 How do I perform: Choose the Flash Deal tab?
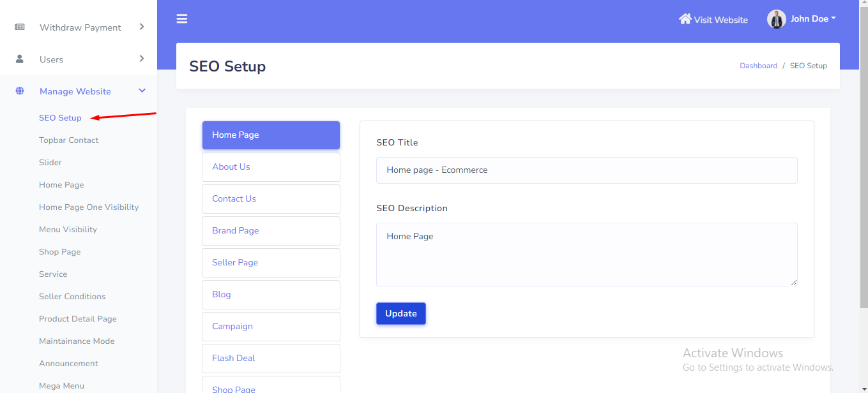(x=271, y=359)
